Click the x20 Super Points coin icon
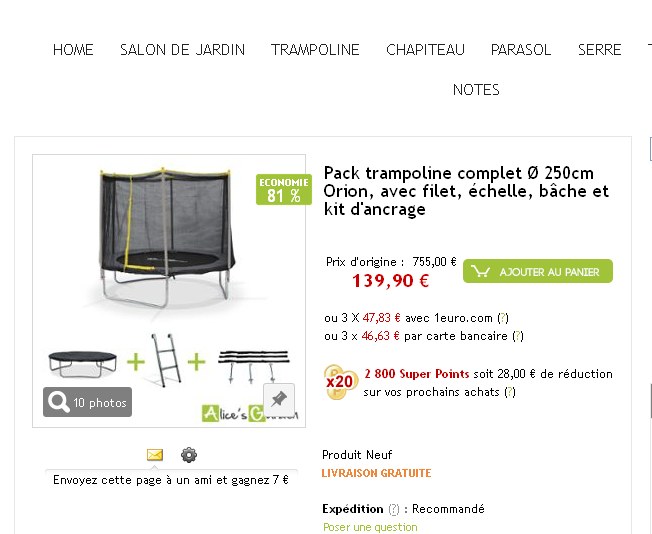 pos(340,381)
